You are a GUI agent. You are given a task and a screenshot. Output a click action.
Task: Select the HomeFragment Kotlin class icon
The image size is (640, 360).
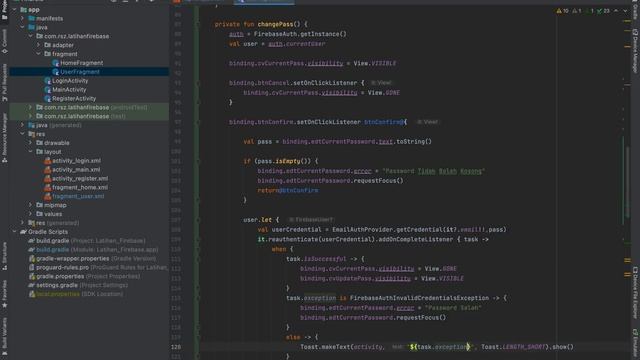click(56, 63)
